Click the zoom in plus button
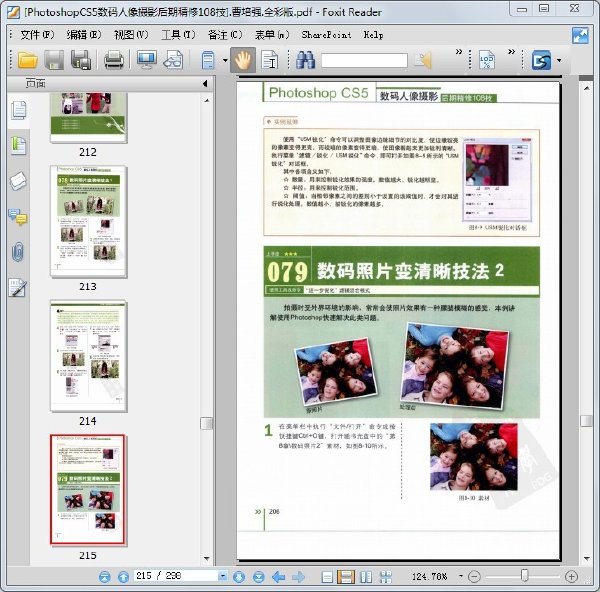The height and width of the screenshot is (592, 600). pyautogui.click(x=571, y=576)
